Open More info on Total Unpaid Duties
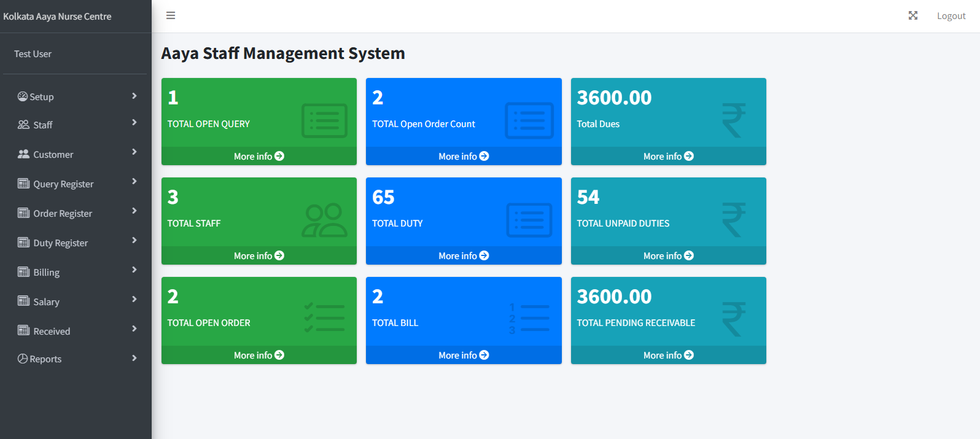This screenshot has height=439, width=980. pyautogui.click(x=668, y=256)
